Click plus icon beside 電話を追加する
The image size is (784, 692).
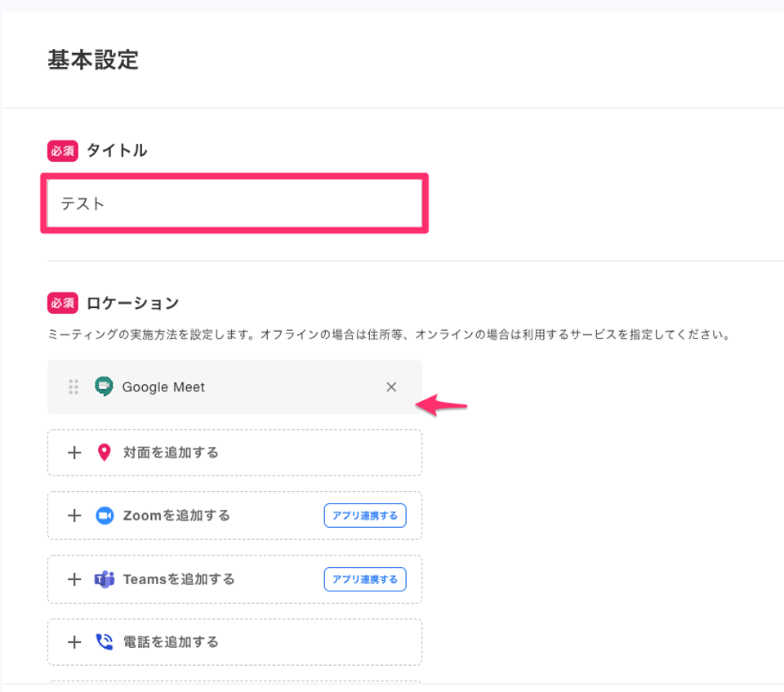tap(74, 642)
